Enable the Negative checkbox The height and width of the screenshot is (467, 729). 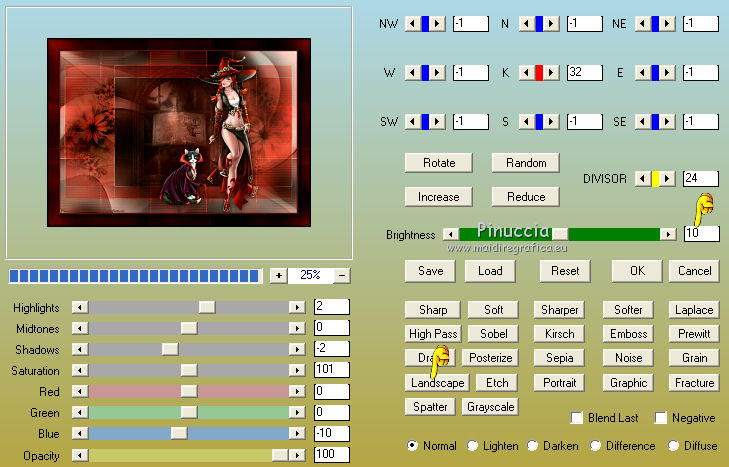click(660, 418)
